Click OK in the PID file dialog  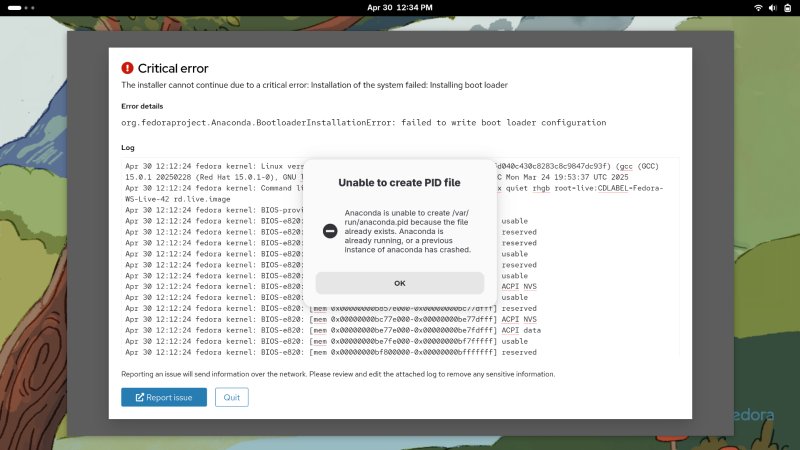(x=399, y=283)
